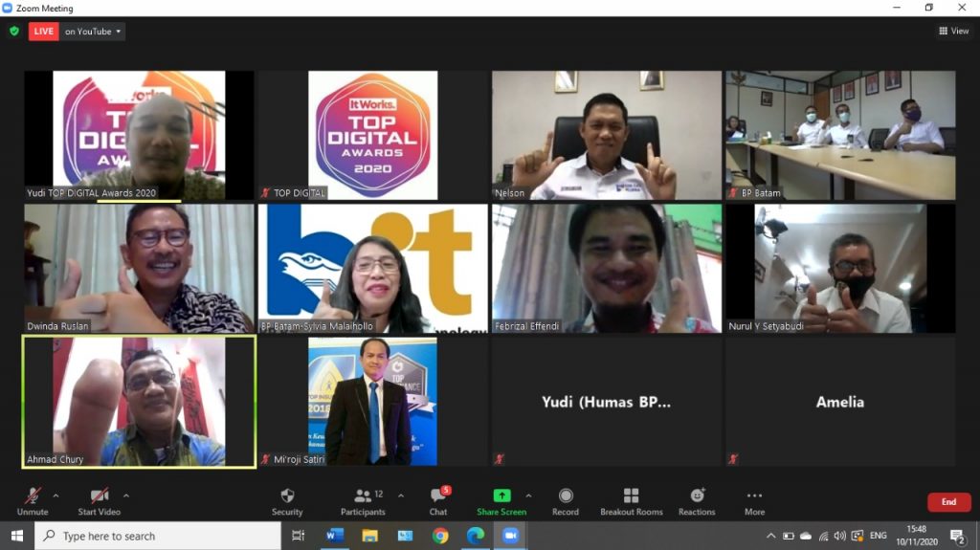Toggle Start Video camera
The width and height of the screenshot is (980, 550).
100,500
